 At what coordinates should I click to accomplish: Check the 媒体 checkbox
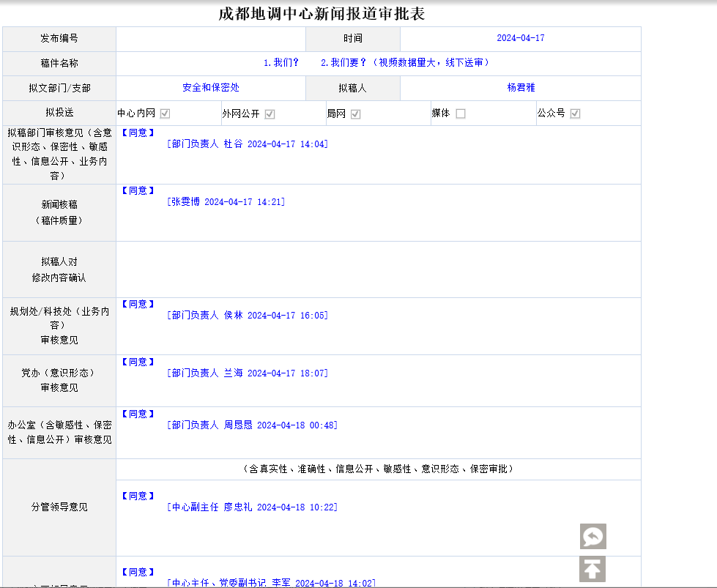click(460, 113)
